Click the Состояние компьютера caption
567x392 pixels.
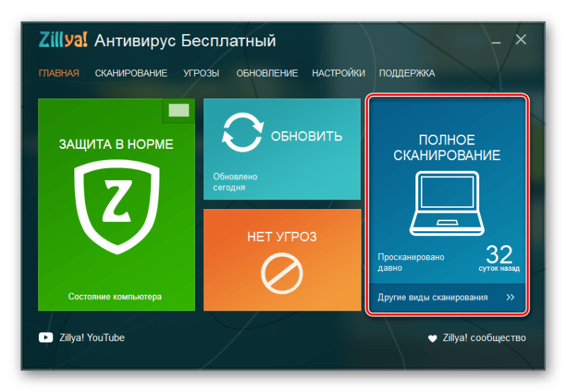pyautogui.click(x=115, y=296)
